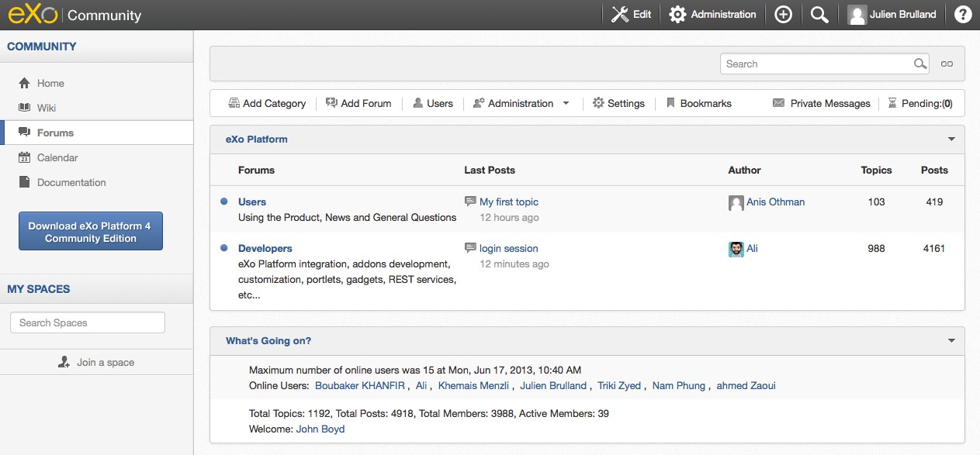Viewport: 980px width, 455px height.
Task: Click the Forums speech bubble icon in sidebar
Action: point(24,133)
